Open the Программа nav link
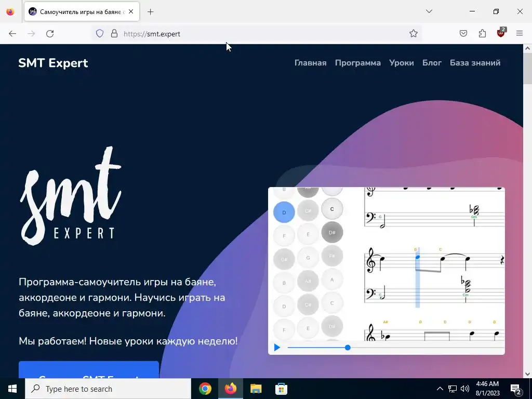This screenshot has height=399, width=532. [357, 63]
